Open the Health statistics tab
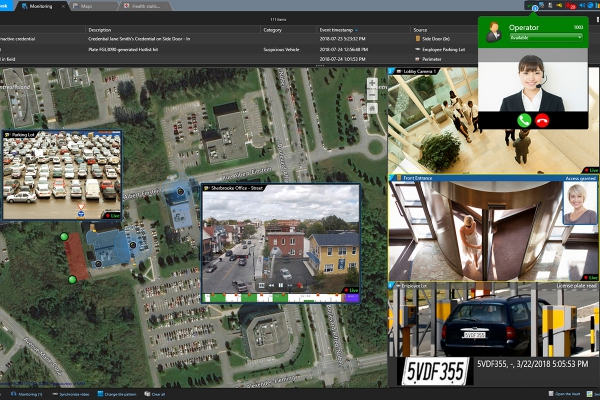The height and width of the screenshot is (400, 600). pyautogui.click(x=145, y=6)
